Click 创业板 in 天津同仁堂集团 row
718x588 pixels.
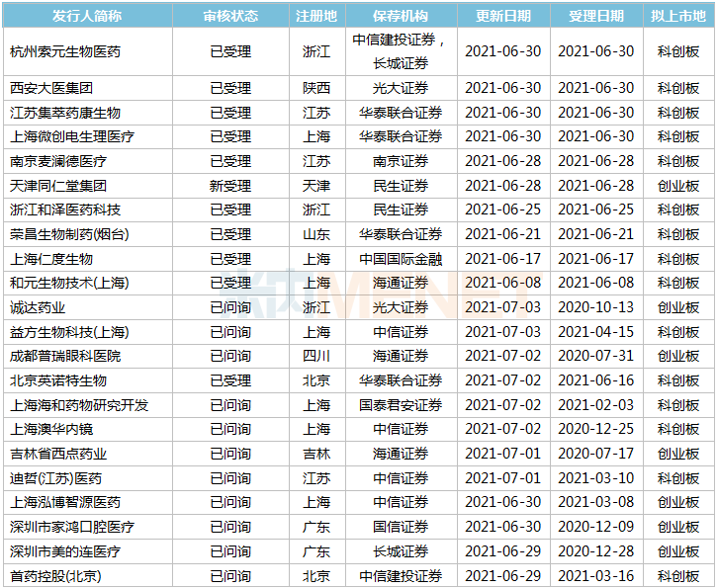pyautogui.click(x=678, y=186)
